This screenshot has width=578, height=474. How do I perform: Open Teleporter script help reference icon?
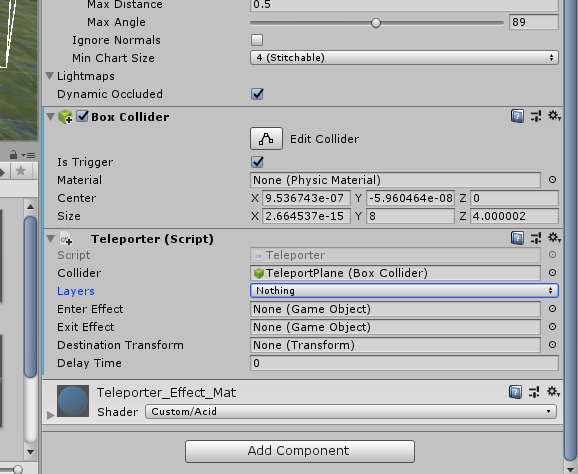click(x=517, y=238)
